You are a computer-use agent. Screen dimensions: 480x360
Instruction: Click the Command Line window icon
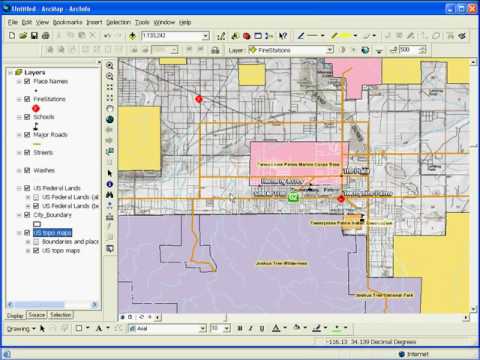coord(258,36)
